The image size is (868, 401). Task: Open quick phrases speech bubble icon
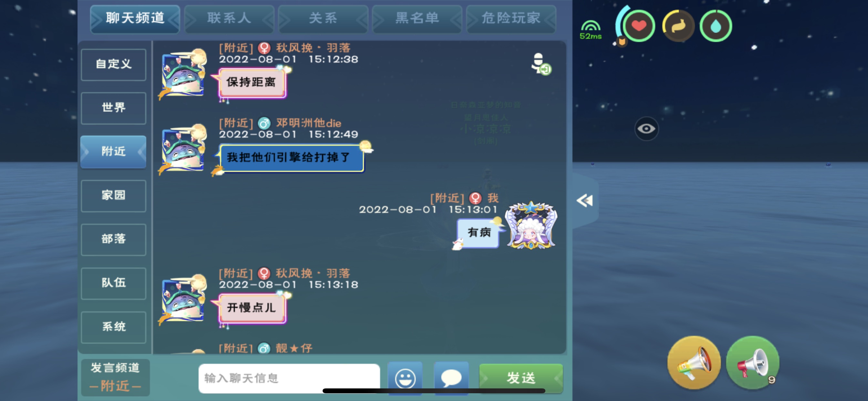pyautogui.click(x=451, y=378)
